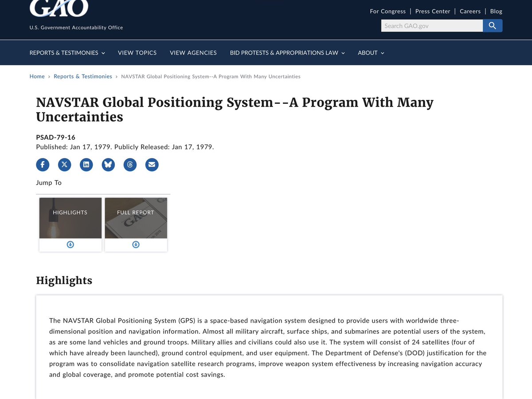Share the report on Facebook
The height and width of the screenshot is (399, 532).
(x=43, y=165)
